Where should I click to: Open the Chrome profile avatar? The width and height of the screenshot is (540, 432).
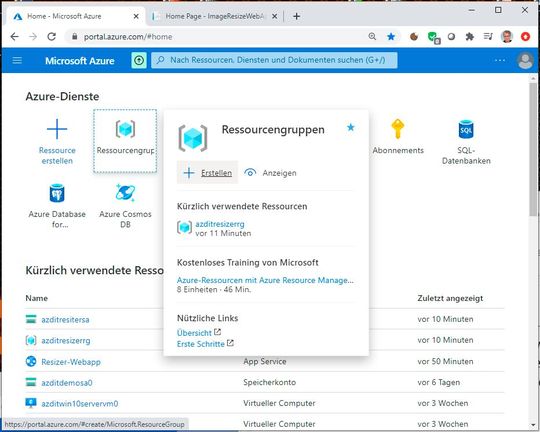[507, 36]
